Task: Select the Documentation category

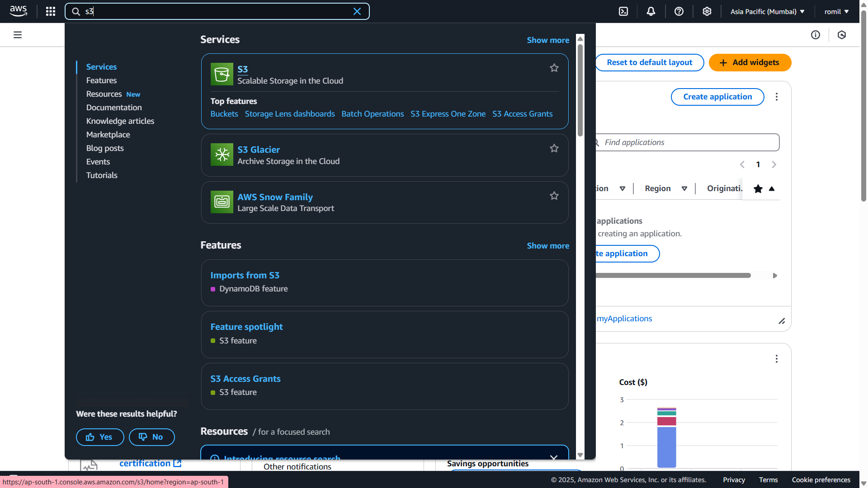Action: coord(114,108)
